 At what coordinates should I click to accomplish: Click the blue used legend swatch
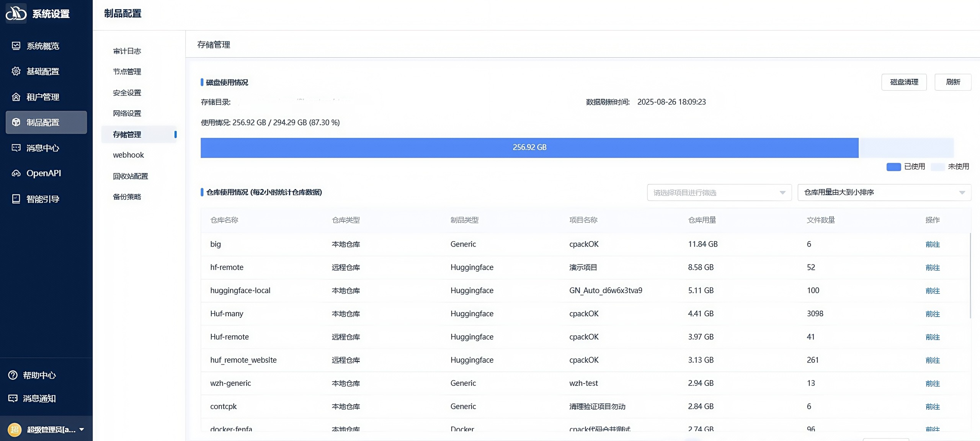(x=893, y=167)
